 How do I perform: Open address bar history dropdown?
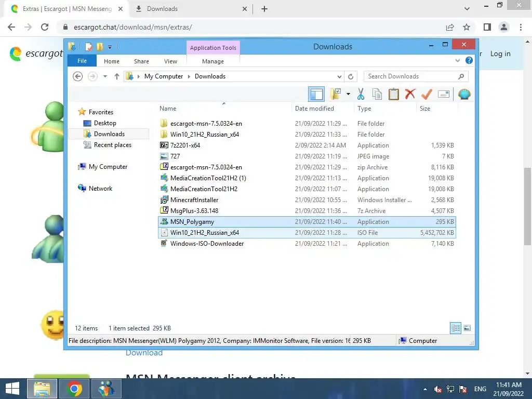tap(339, 77)
